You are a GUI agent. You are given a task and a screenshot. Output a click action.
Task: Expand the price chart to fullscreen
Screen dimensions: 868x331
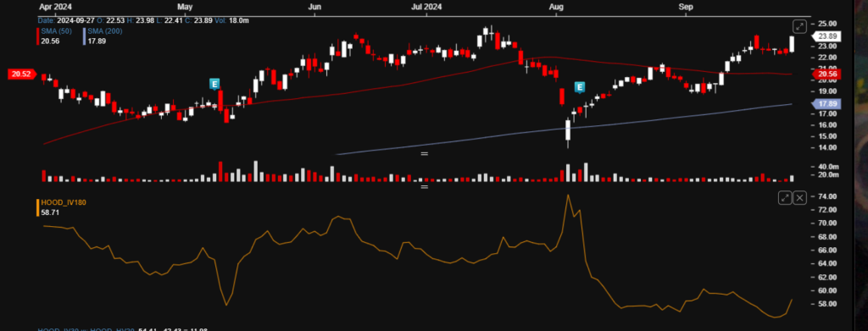point(798,26)
